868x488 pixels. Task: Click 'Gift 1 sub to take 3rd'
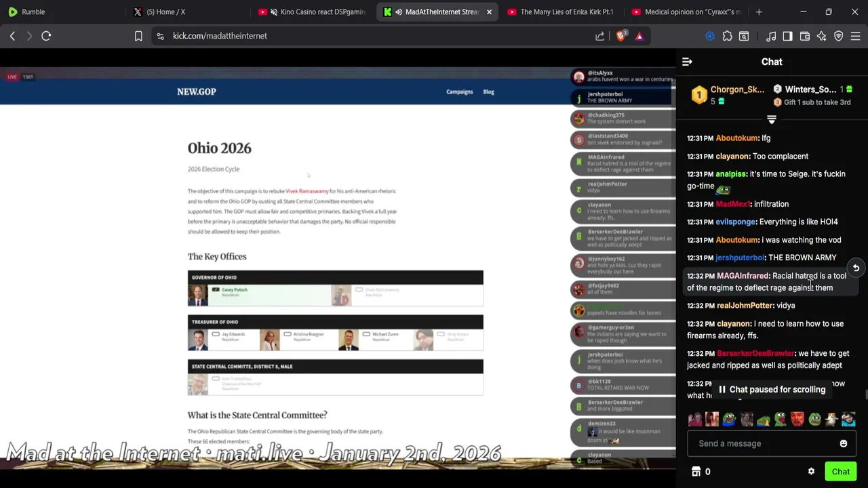point(817,102)
